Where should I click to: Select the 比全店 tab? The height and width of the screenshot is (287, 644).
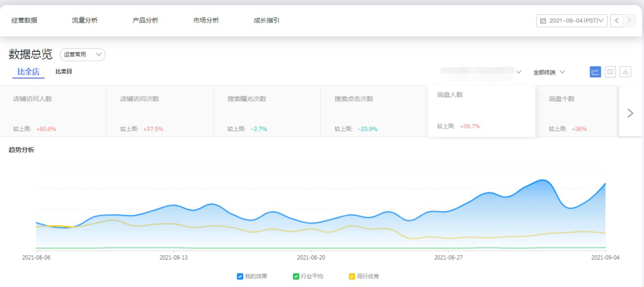29,72
